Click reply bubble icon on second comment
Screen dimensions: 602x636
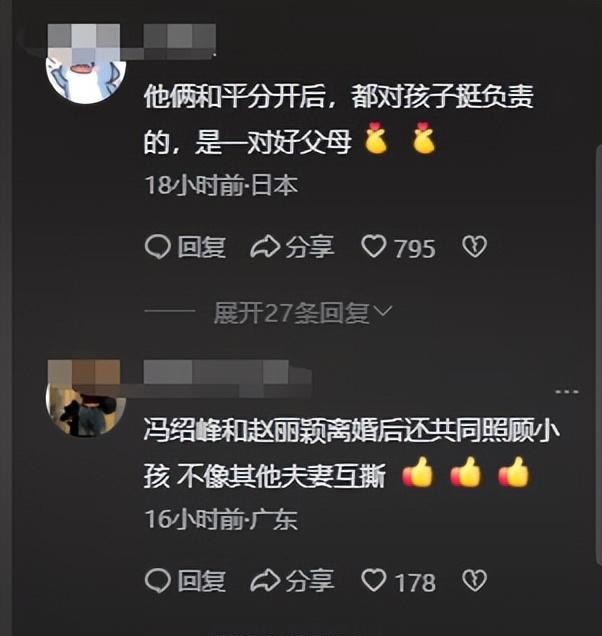(x=157, y=581)
